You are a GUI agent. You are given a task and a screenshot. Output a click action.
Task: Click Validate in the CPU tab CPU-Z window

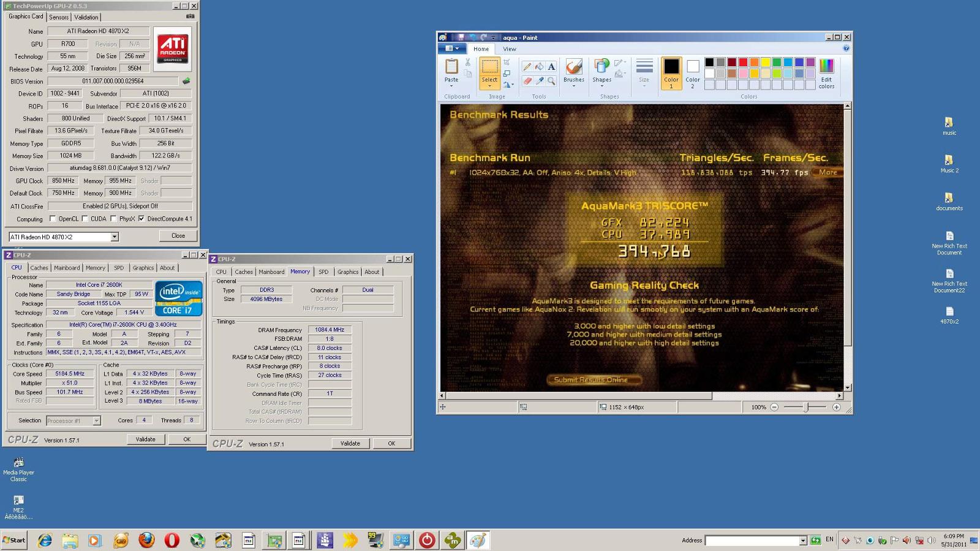tap(145, 439)
